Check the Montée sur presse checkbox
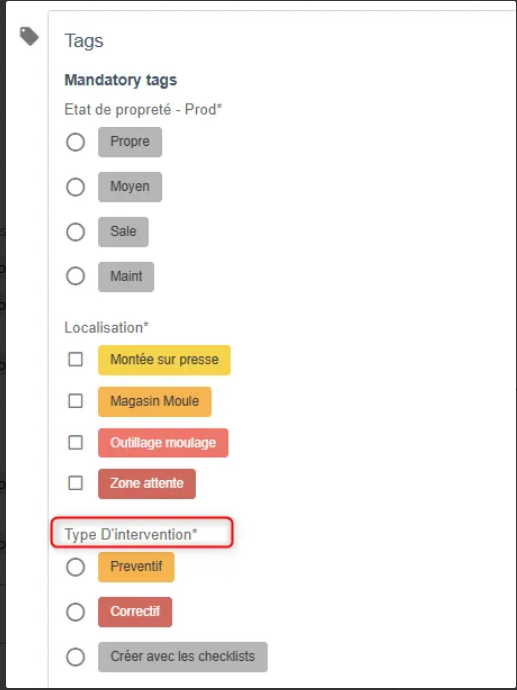The image size is (517, 690). 76,360
